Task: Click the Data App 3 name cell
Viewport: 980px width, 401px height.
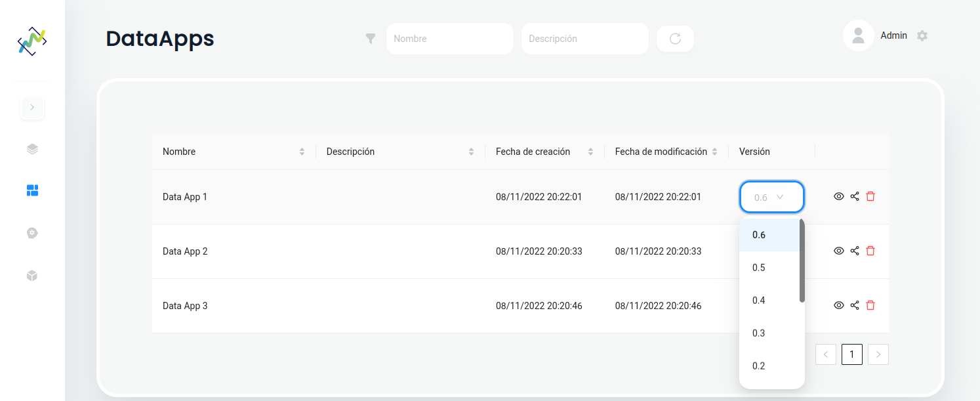Action: [185, 306]
